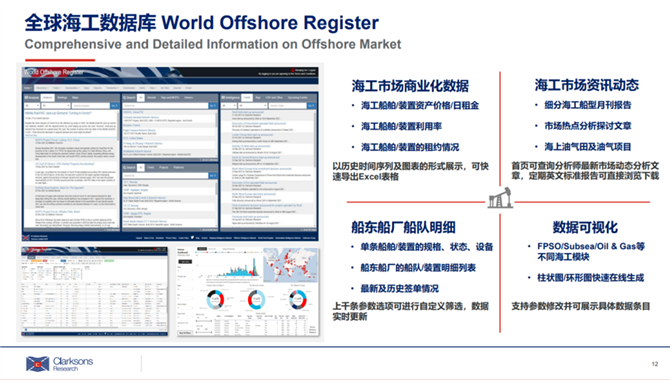670x380 pixels.
Task: Click the range slider in the dashboard's lower left
Action: coord(204,331)
